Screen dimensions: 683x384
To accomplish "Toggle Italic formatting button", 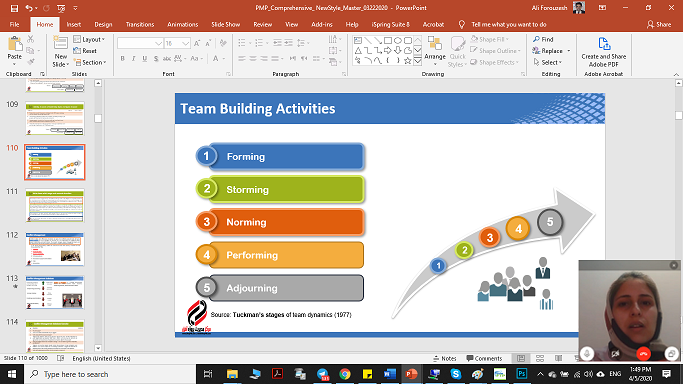I will (x=134, y=58).
